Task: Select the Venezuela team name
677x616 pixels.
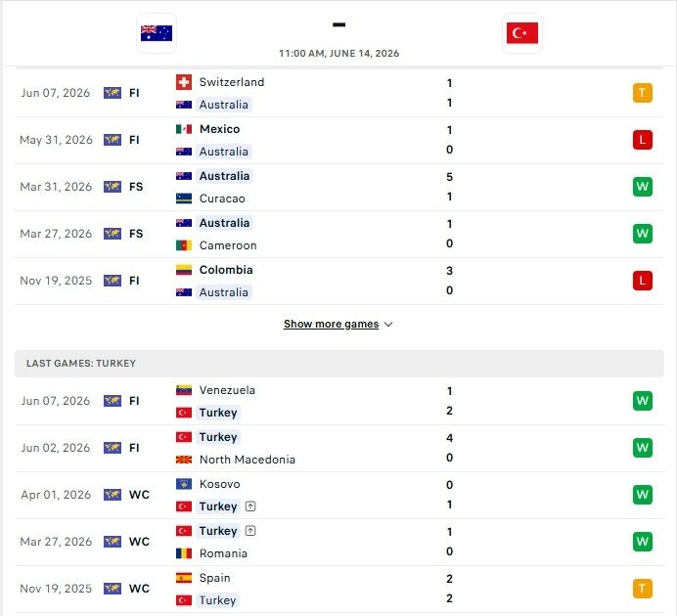Action: 227,390
